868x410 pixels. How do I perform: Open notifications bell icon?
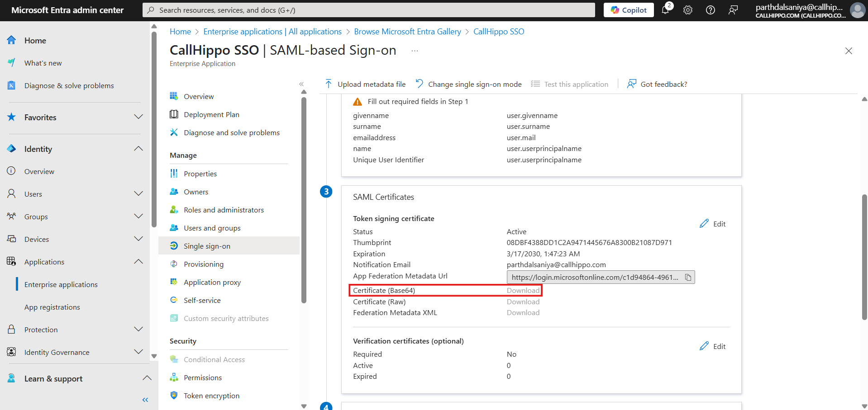666,10
